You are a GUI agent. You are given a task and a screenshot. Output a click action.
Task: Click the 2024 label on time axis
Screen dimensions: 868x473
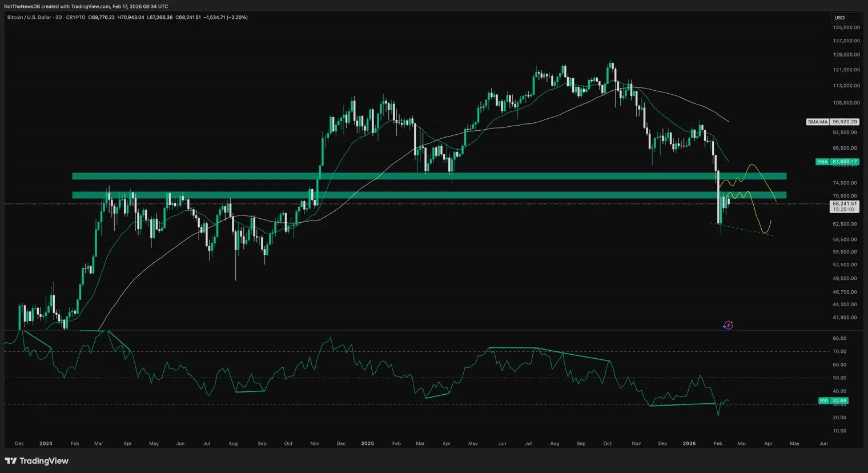[46, 443]
